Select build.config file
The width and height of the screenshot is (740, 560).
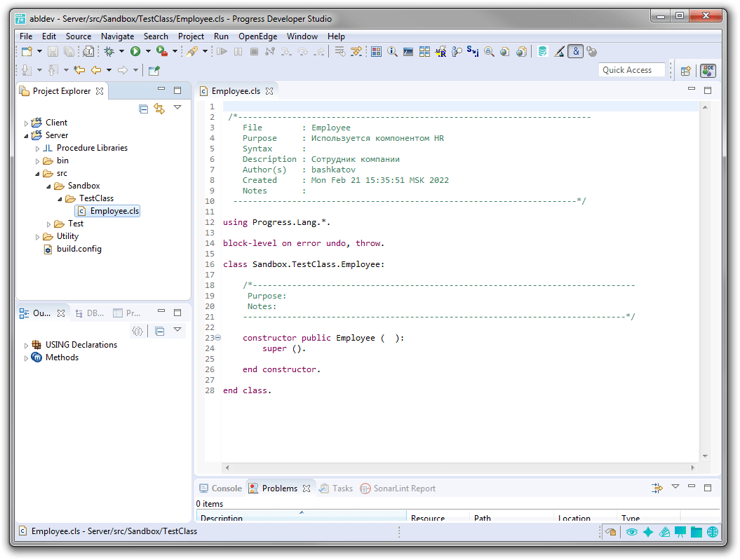pos(73,249)
